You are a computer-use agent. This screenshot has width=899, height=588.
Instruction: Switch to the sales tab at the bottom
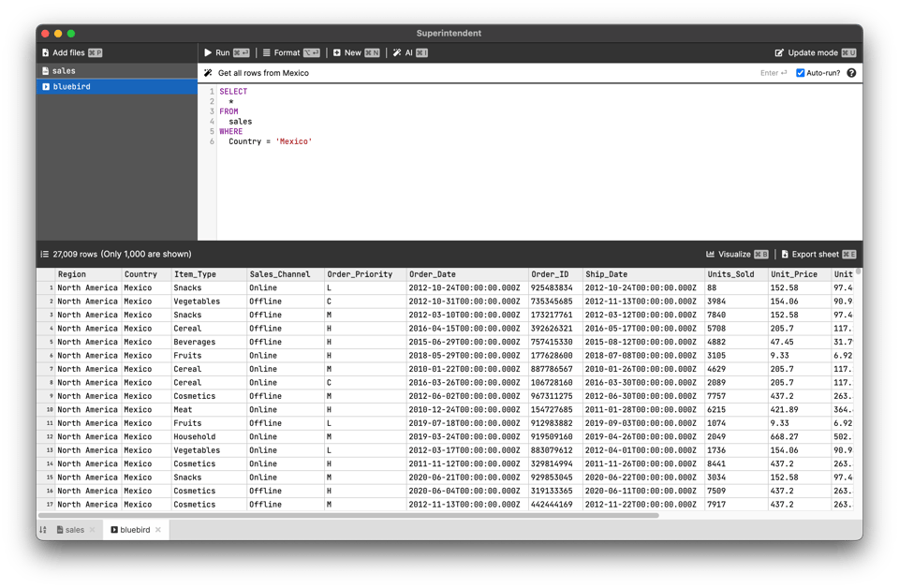[73, 530]
